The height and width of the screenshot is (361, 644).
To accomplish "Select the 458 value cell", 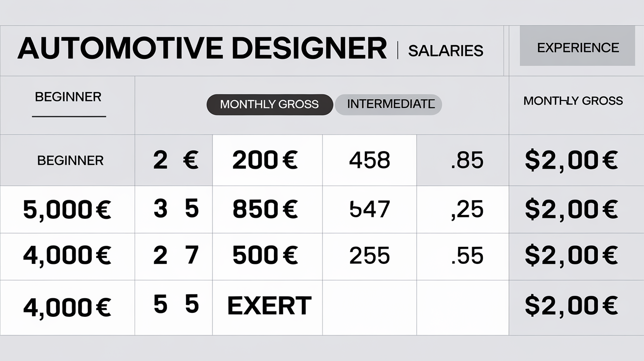I will pos(370,160).
